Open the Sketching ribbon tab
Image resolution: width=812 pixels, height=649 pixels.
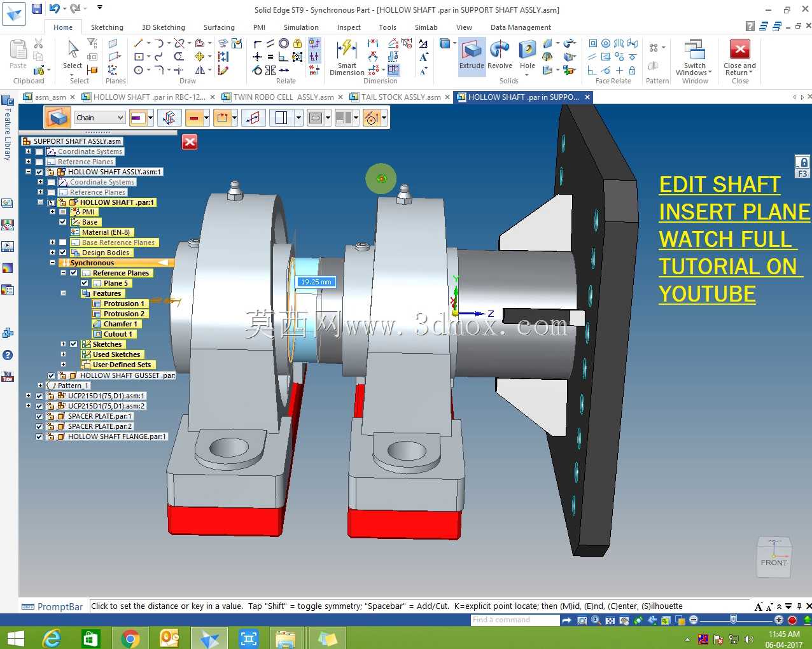pos(107,27)
